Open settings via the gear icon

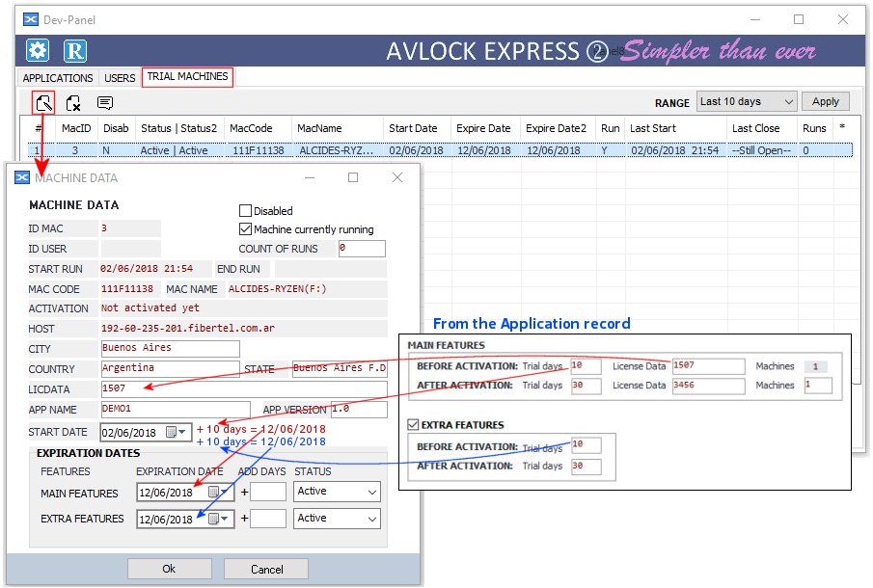[x=38, y=51]
